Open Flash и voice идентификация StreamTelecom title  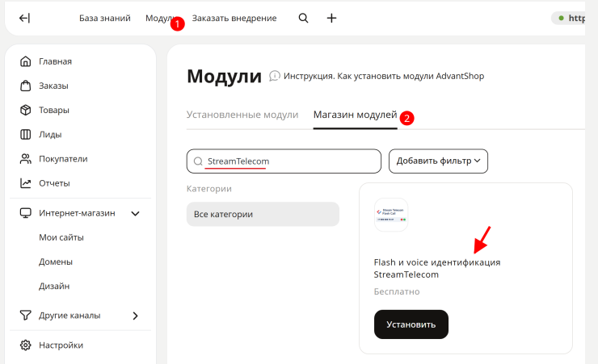[437, 269]
